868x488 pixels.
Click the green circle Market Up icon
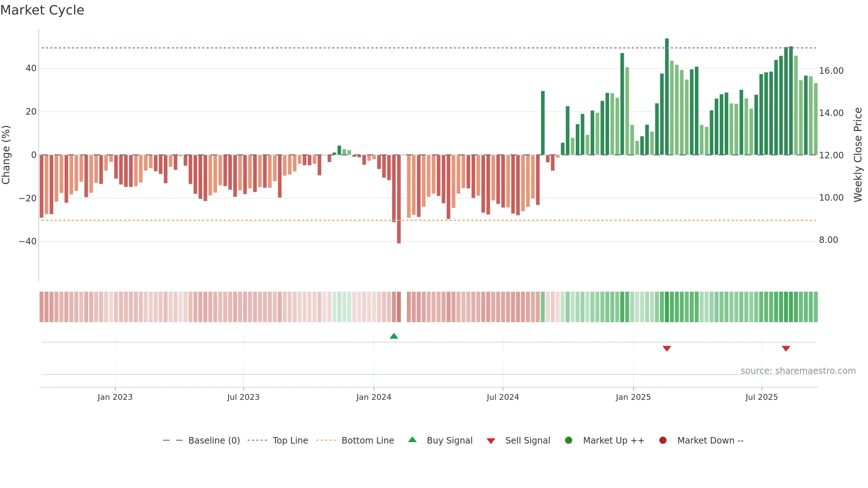pyautogui.click(x=569, y=440)
